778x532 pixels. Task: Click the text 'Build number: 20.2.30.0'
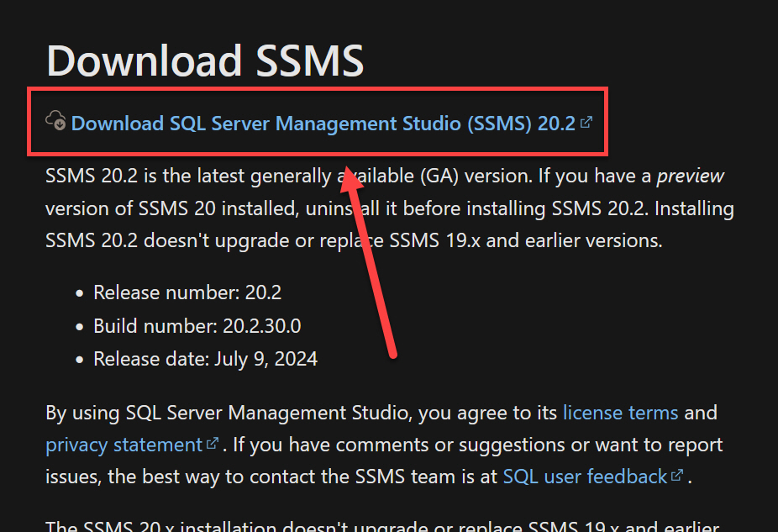pyautogui.click(x=197, y=326)
